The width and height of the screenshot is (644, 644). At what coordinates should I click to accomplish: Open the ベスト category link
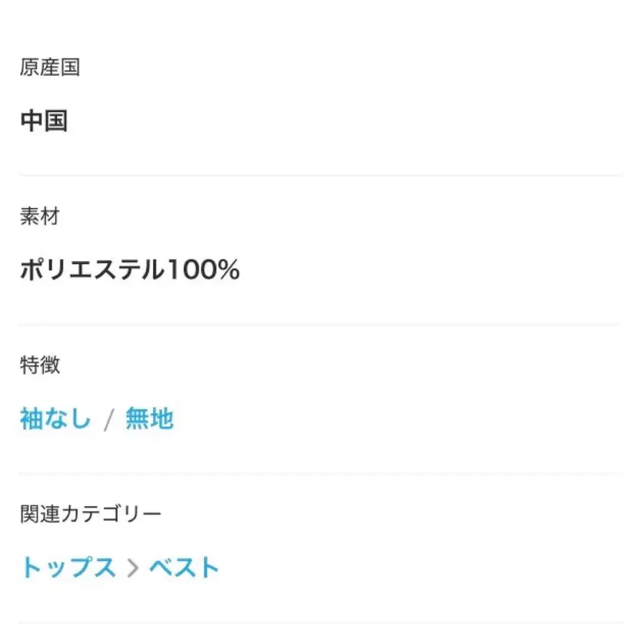click(184, 567)
